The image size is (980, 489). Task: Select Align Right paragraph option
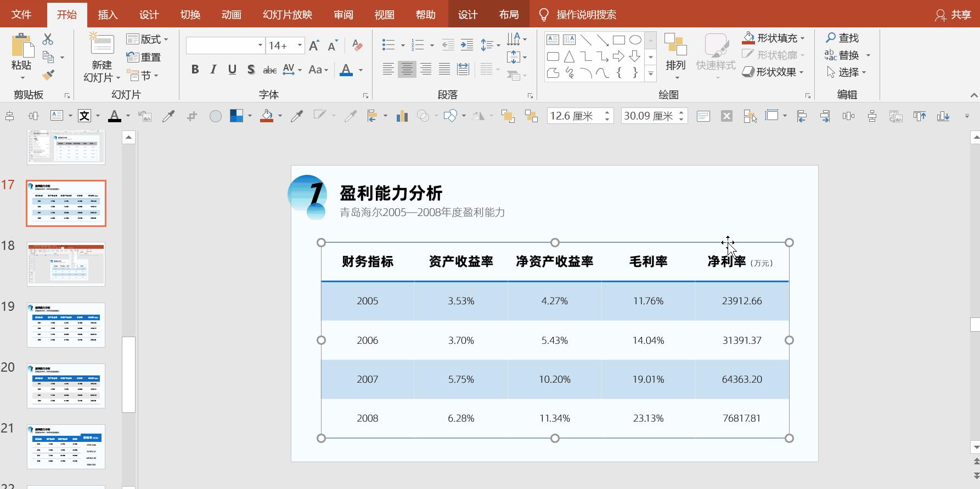tap(426, 69)
